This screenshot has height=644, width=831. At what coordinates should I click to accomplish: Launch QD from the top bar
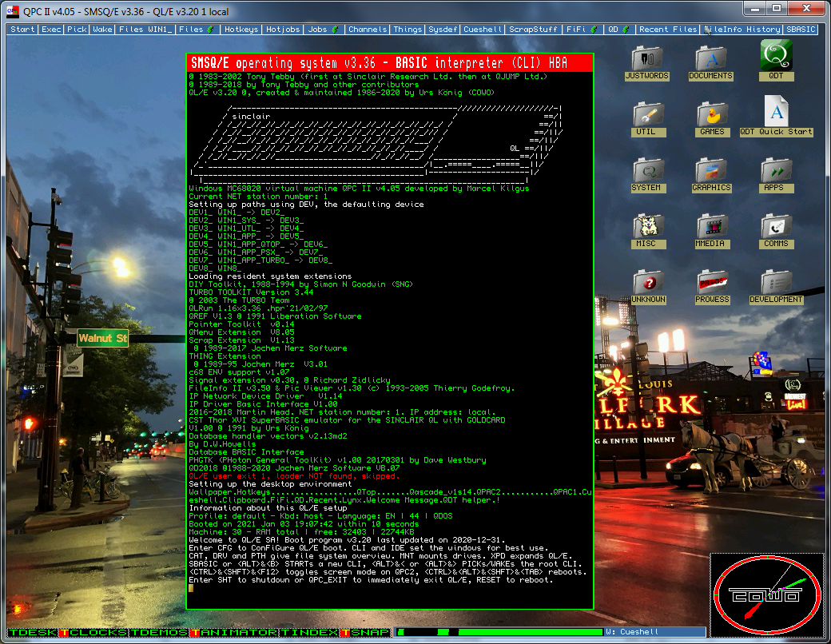coord(618,30)
